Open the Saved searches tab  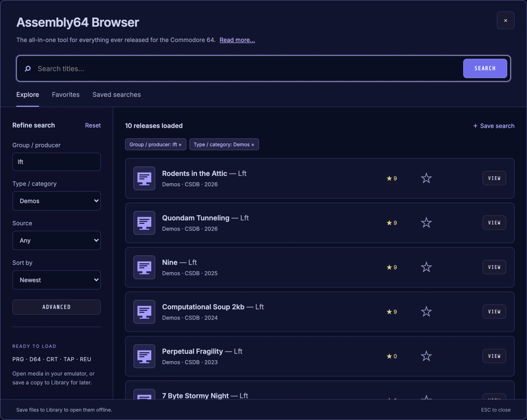[x=116, y=95]
